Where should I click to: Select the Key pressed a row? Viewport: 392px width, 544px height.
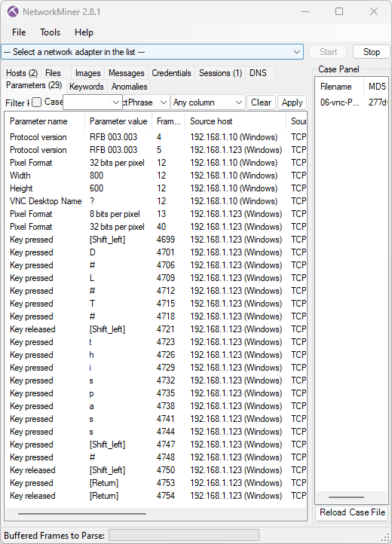[x=156, y=406]
